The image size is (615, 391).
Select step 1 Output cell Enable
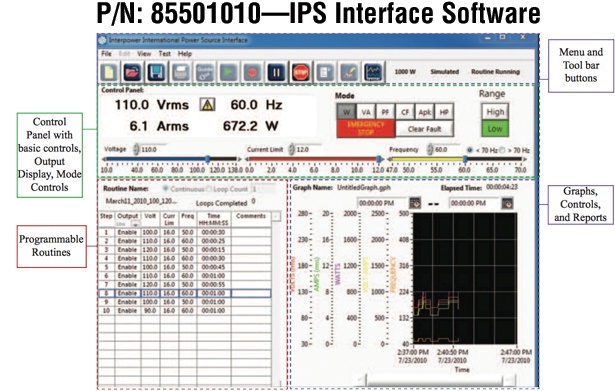coord(127,232)
